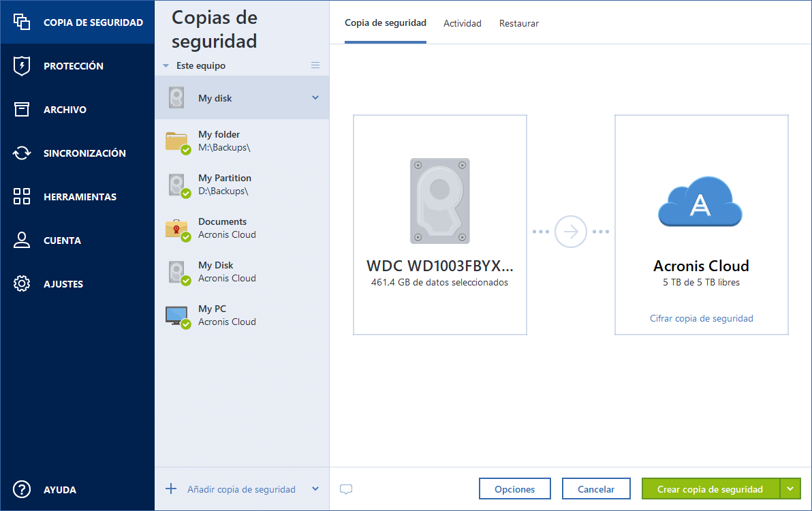Open the backup list hamburger menu icon

click(315, 65)
